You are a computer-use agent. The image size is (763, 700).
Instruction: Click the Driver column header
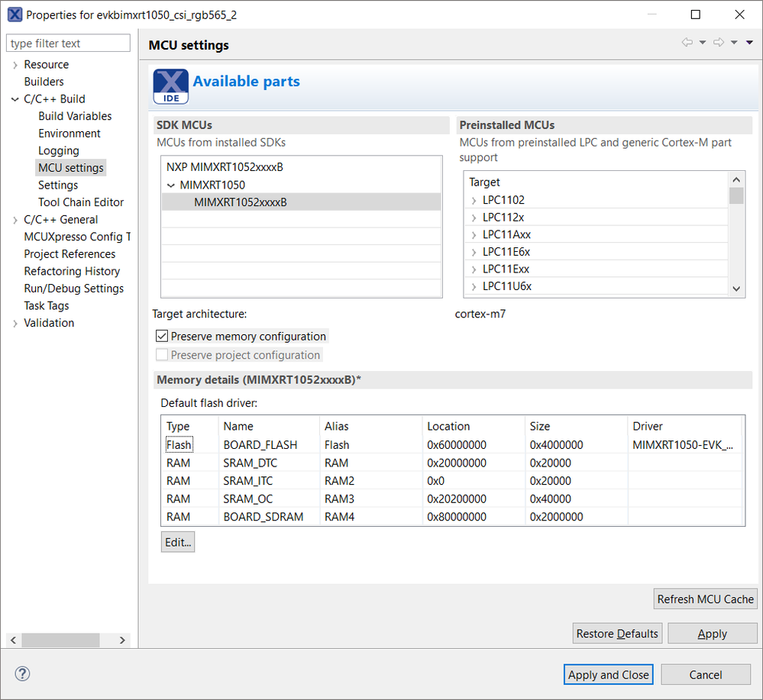click(x=685, y=427)
